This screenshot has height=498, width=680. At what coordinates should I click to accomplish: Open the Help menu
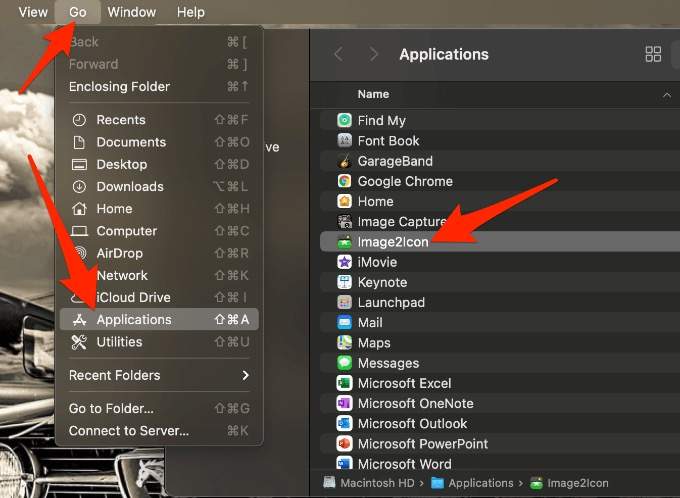tap(190, 12)
